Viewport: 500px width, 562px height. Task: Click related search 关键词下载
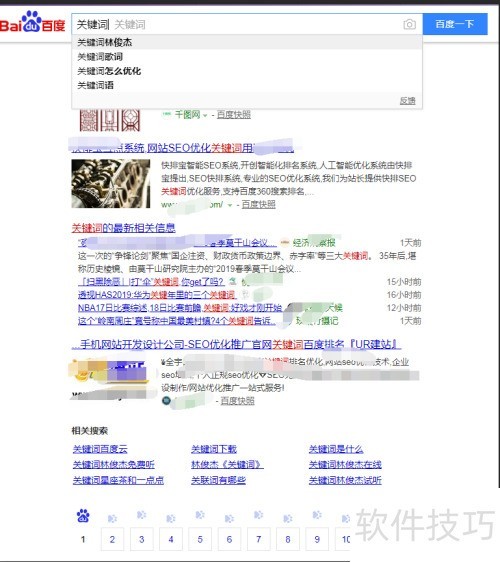click(214, 449)
